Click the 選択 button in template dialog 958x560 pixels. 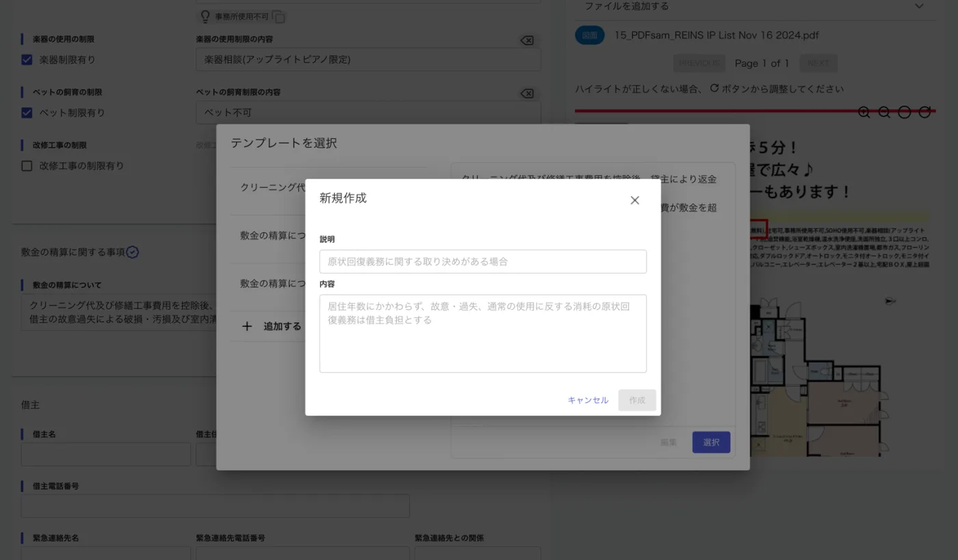(x=711, y=442)
